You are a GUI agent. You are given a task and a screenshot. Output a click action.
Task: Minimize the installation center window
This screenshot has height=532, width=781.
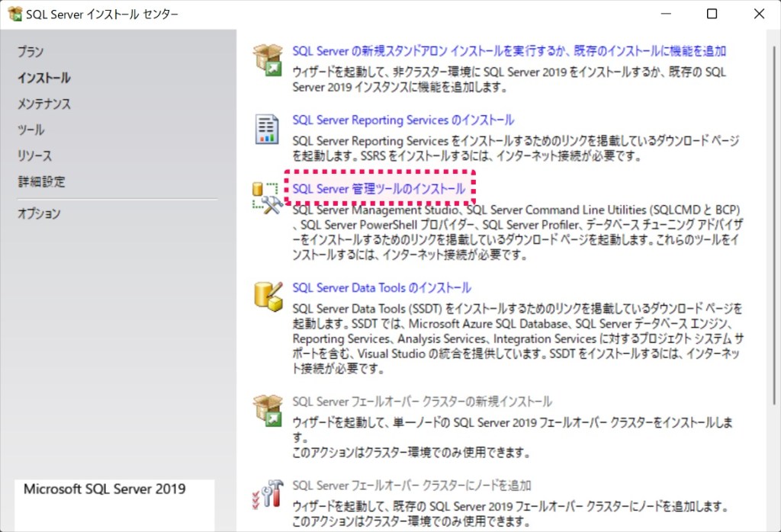(x=666, y=14)
